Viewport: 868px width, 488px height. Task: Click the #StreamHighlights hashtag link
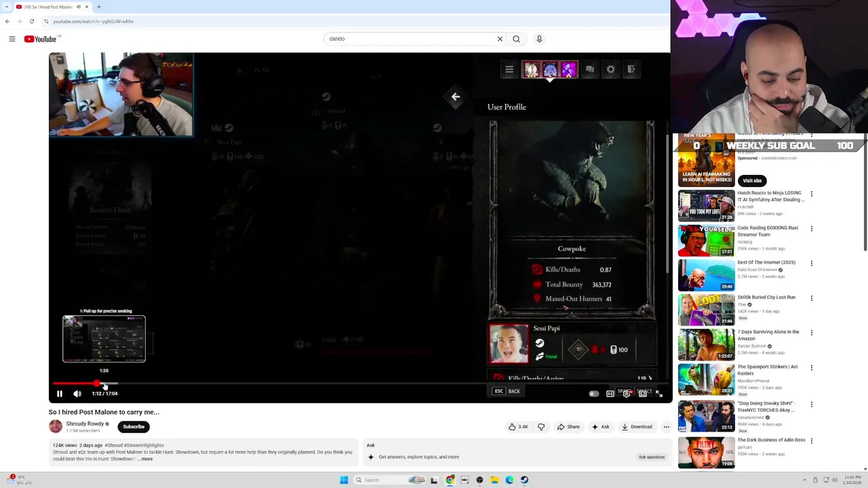(144, 445)
